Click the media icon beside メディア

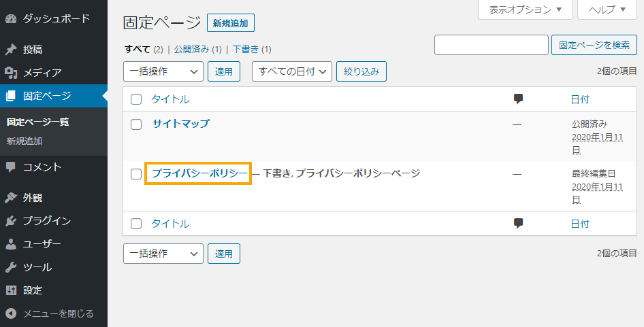(x=11, y=73)
